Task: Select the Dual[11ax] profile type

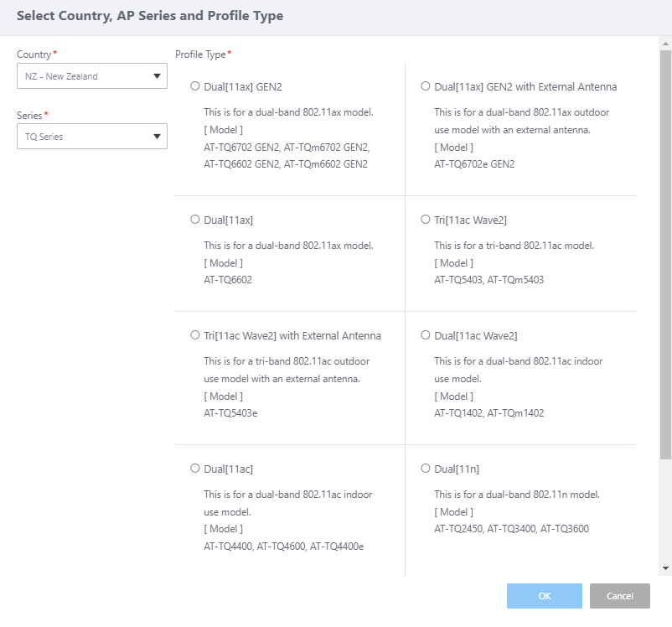Action: pos(195,220)
